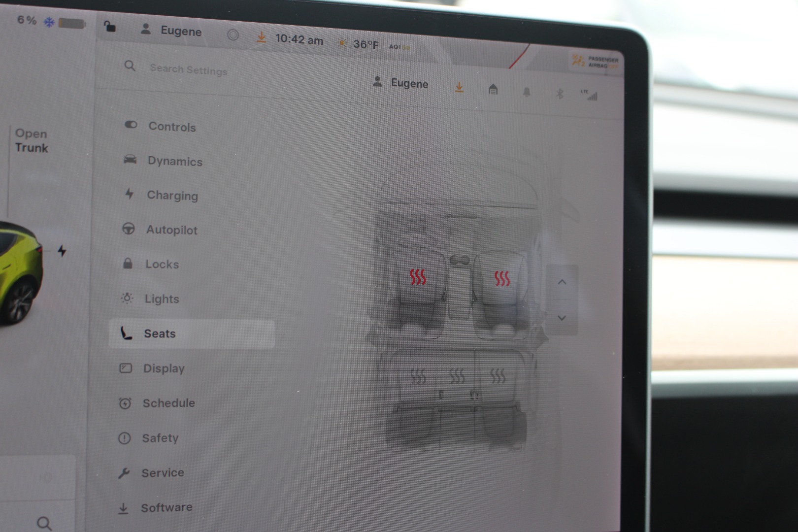Open the Bluetooth settings icon

click(559, 94)
